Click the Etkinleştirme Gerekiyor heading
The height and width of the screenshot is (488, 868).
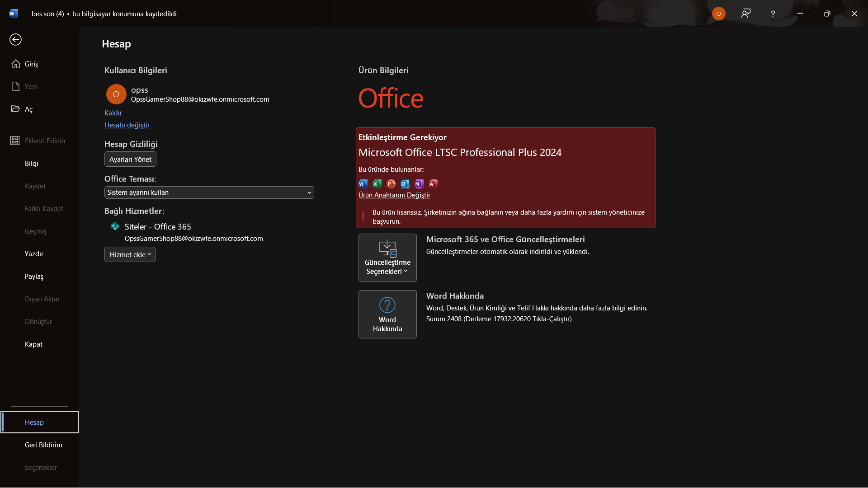(402, 137)
